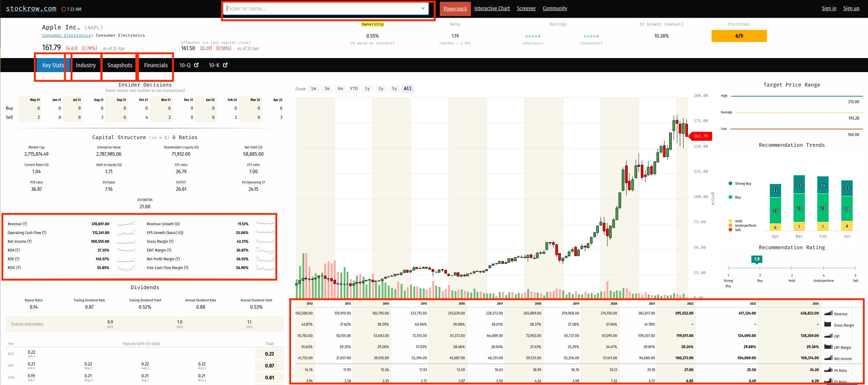Toggle the Sell legend marker
This screenshot has width=868, height=385.
coord(730,230)
